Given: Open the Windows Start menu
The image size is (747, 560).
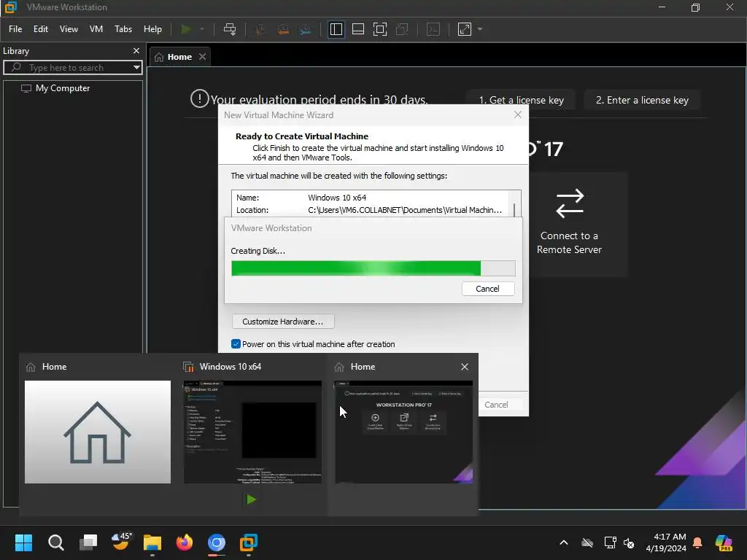Looking at the screenshot, I should point(23,542).
